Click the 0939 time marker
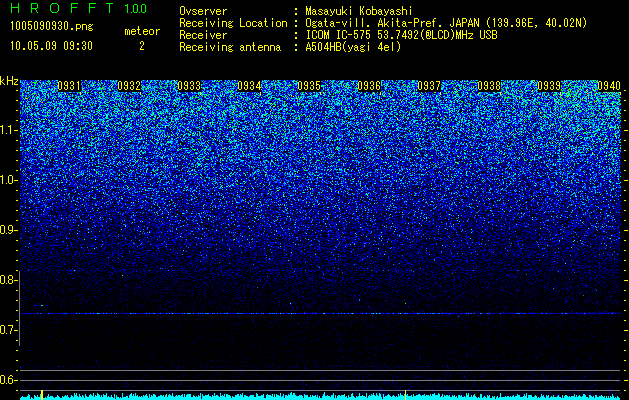The height and width of the screenshot is (400, 629). tap(549, 86)
